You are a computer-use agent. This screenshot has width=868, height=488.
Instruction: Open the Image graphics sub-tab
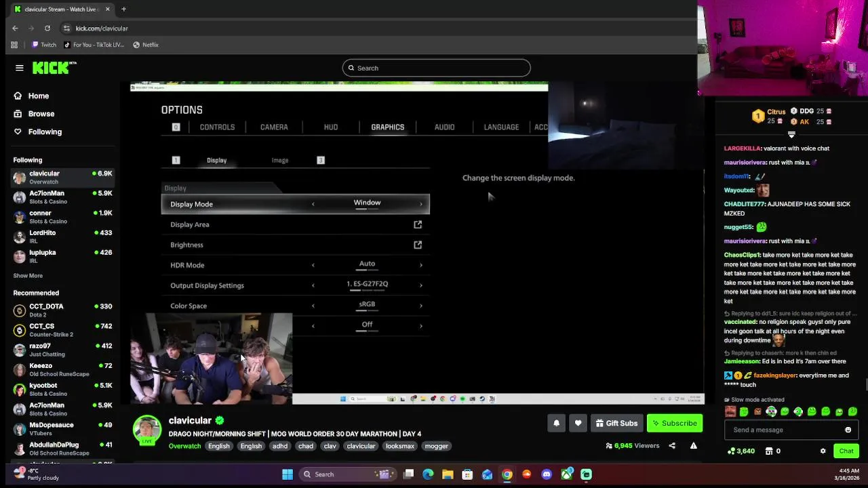(x=280, y=161)
